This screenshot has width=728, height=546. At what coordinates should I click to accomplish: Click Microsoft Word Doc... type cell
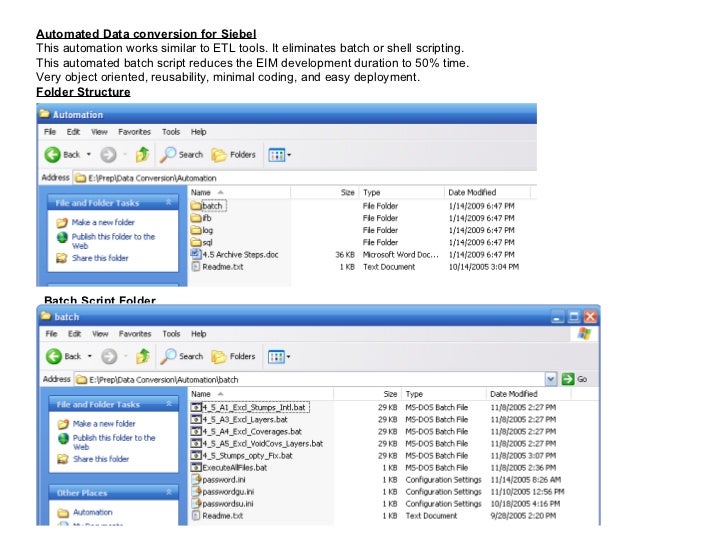pos(400,254)
